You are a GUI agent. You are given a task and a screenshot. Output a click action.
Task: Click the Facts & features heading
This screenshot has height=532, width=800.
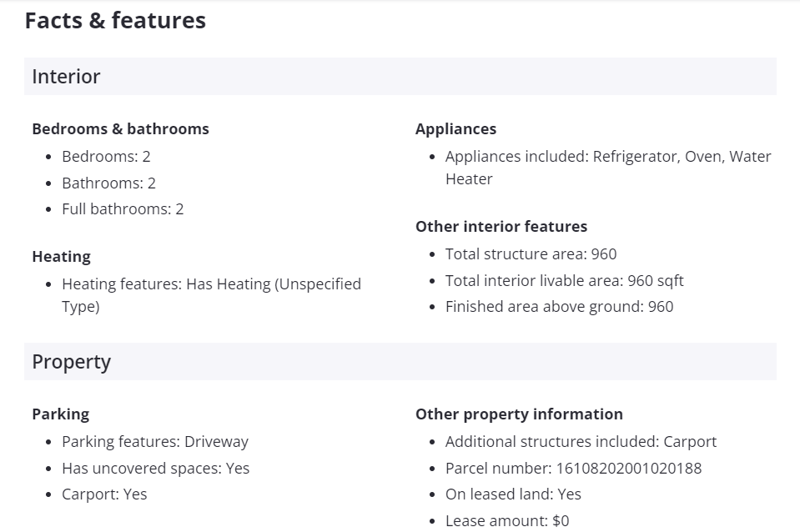click(115, 21)
